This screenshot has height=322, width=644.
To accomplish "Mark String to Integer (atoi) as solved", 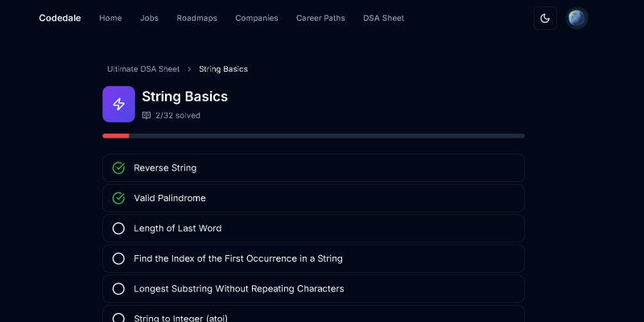I will (118, 318).
